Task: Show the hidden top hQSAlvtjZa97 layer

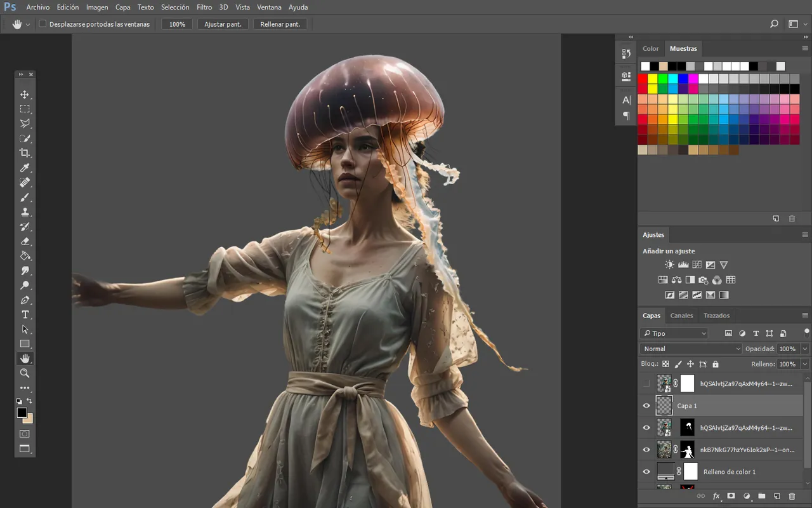Action: (x=646, y=384)
